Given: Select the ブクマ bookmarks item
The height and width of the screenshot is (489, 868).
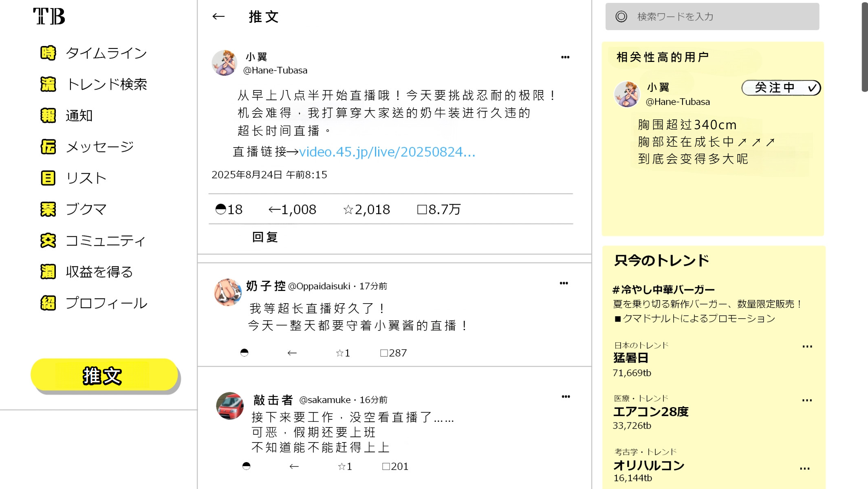Looking at the screenshot, I should pos(74,209).
